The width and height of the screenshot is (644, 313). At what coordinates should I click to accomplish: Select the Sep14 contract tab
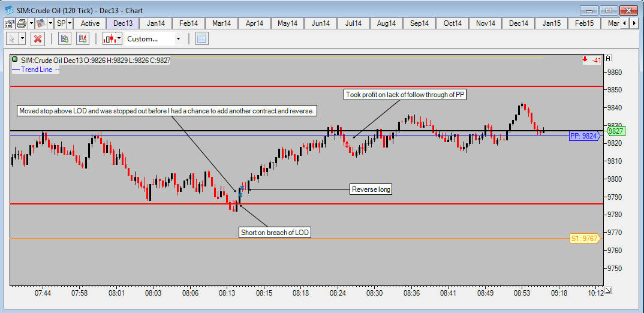[419, 23]
